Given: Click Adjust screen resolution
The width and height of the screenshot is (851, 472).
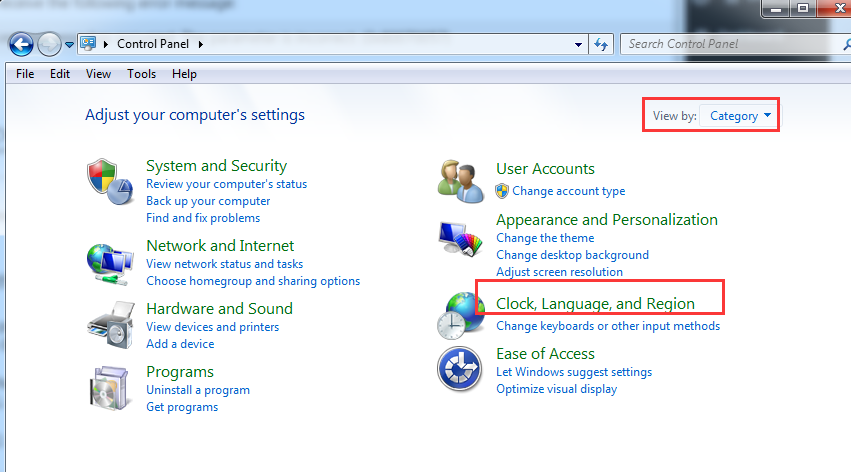Looking at the screenshot, I should tap(559, 272).
